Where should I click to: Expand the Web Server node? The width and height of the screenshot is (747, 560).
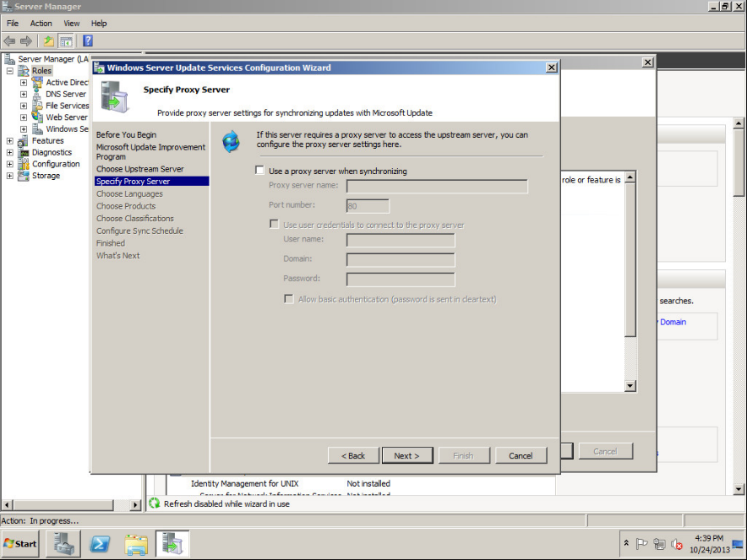24,117
